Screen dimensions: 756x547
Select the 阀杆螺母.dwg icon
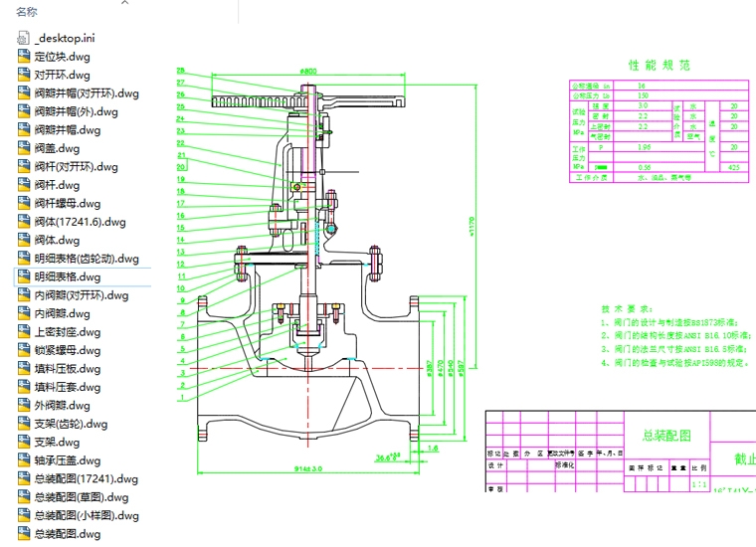[24, 203]
